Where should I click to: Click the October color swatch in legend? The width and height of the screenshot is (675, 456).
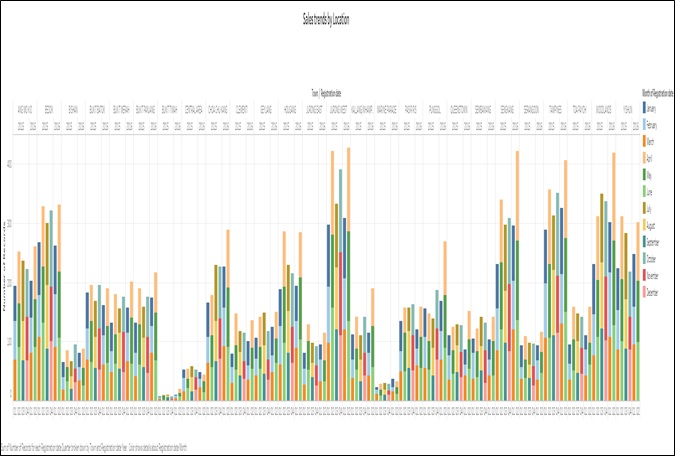[x=644, y=258]
